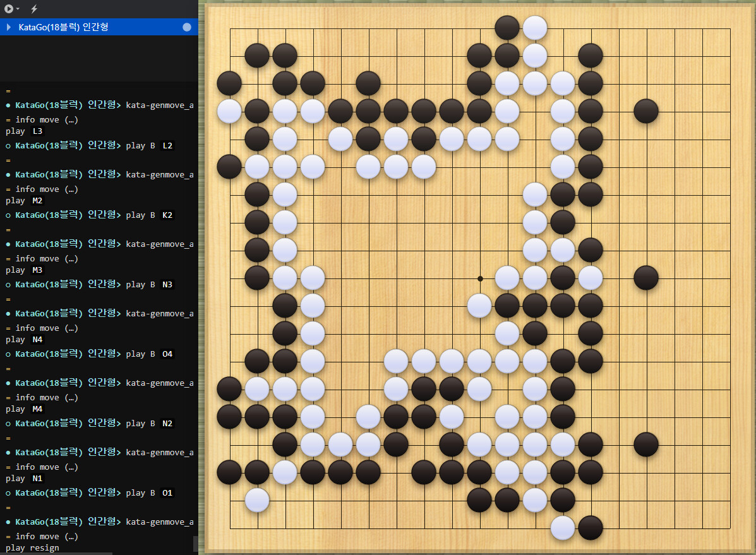This screenshot has height=555, width=756.
Task: Click the black stone on the top edge
Action: coord(507,28)
